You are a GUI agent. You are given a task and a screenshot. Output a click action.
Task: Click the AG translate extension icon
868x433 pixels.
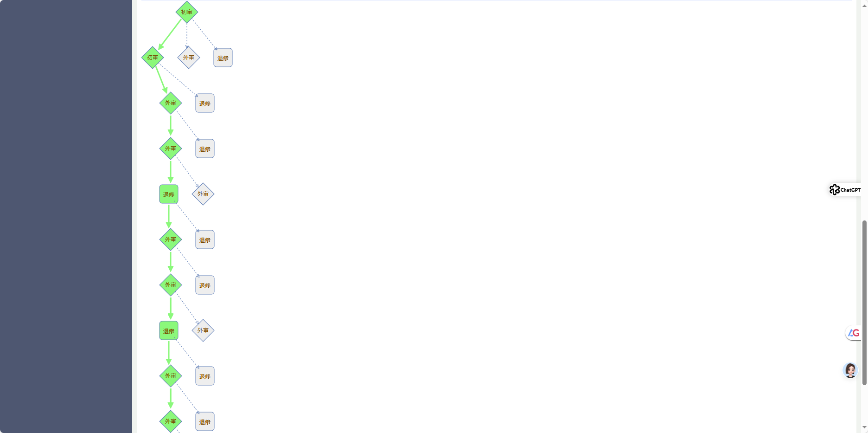pos(853,333)
